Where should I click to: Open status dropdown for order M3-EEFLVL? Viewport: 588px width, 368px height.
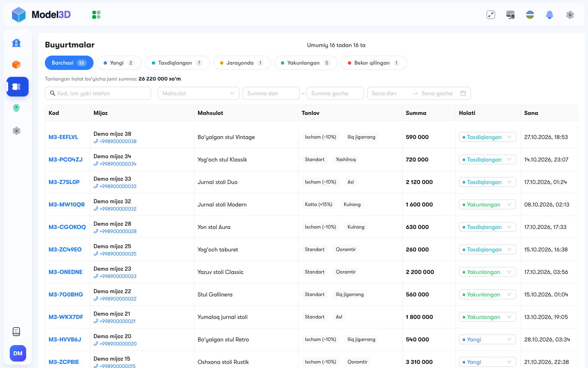coord(487,137)
